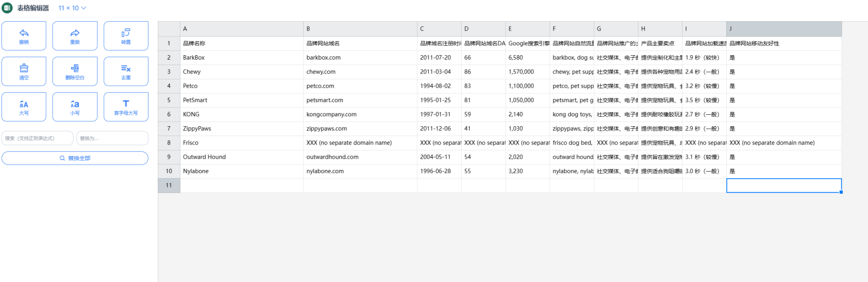Click cell containing KONG
868x282 pixels.
pyautogui.click(x=242, y=114)
